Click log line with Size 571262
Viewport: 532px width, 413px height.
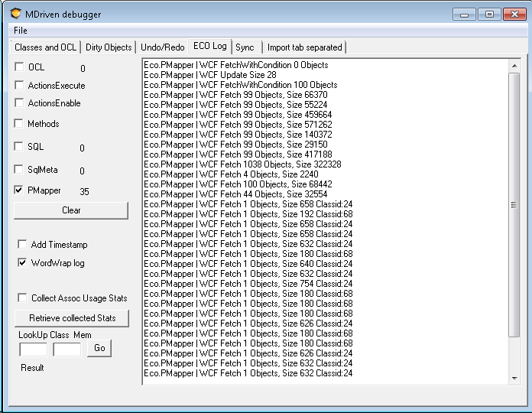click(238, 125)
